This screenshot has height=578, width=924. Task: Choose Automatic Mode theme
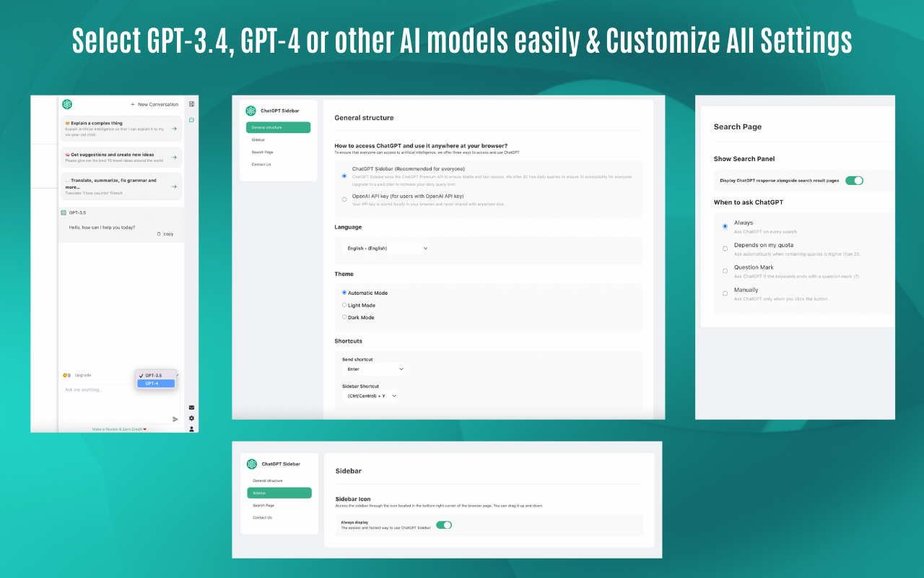coord(344,293)
